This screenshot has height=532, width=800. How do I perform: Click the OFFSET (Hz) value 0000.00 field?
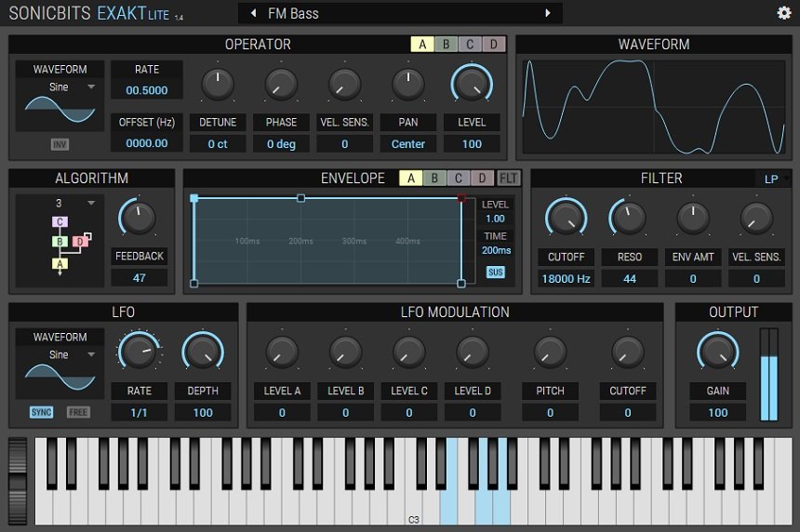[x=147, y=143]
